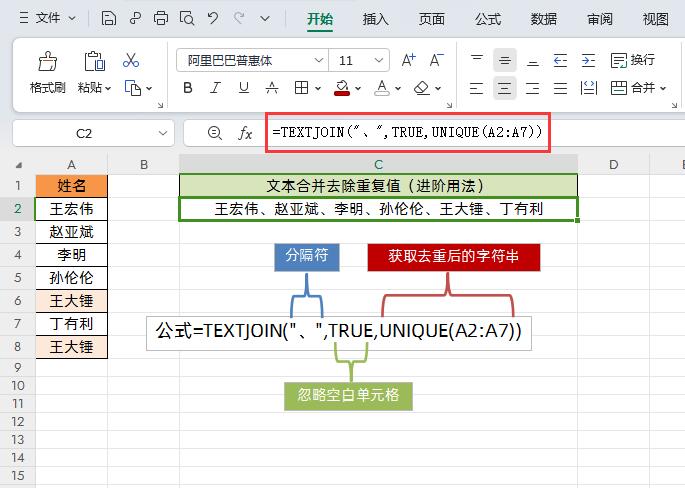Image resolution: width=685 pixels, height=488 pixels.
Task: Click the scissors Cut icon
Action: 131,60
